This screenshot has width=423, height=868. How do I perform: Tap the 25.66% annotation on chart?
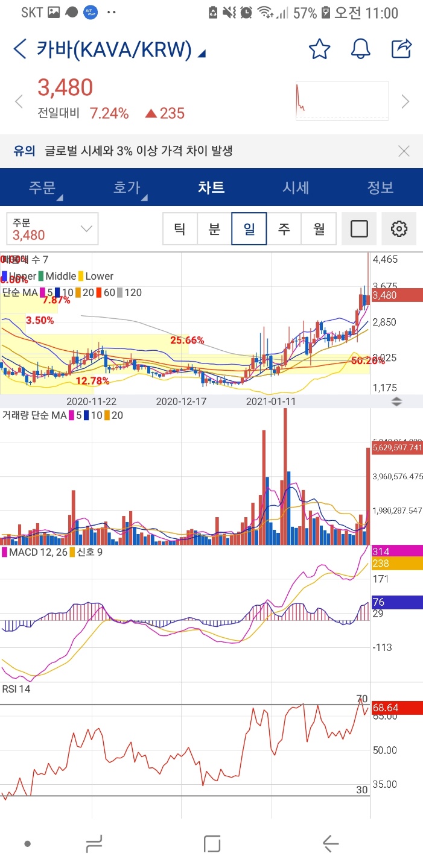click(187, 341)
